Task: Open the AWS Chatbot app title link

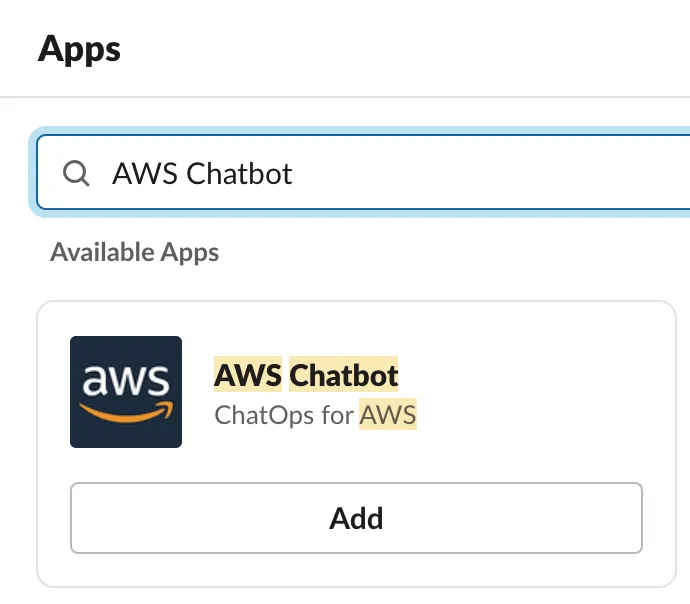Action: (306, 376)
